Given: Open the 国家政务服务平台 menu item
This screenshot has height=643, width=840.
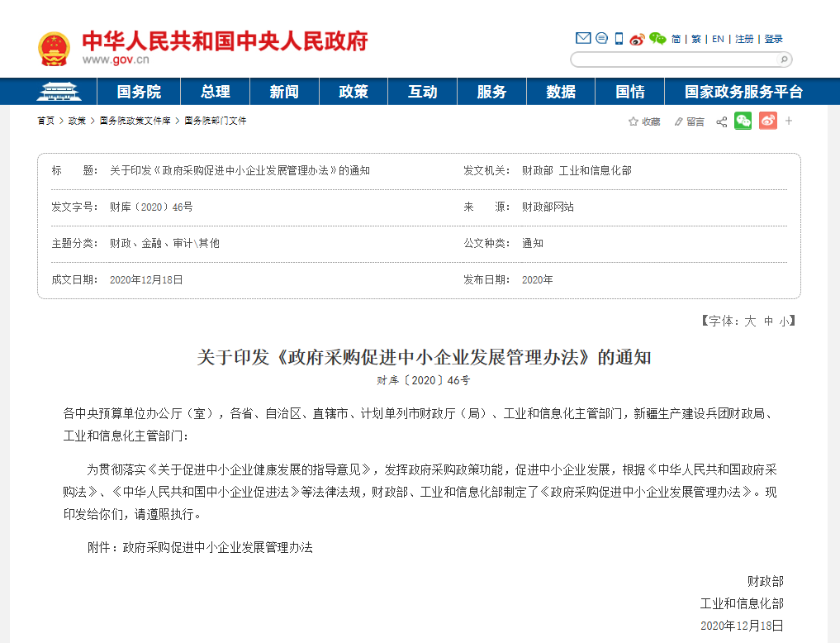Looking at the screenshot, I should click(745, 92).
